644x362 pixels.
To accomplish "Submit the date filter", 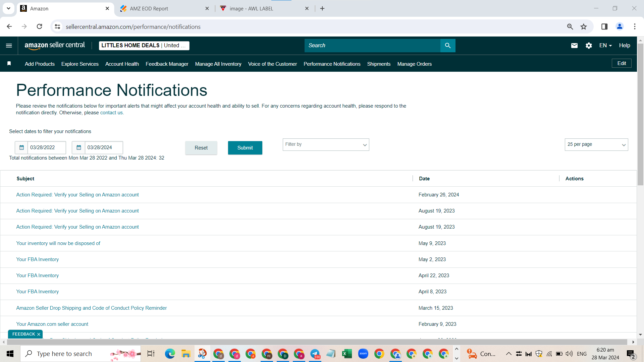I will click(x=245, y=148).
